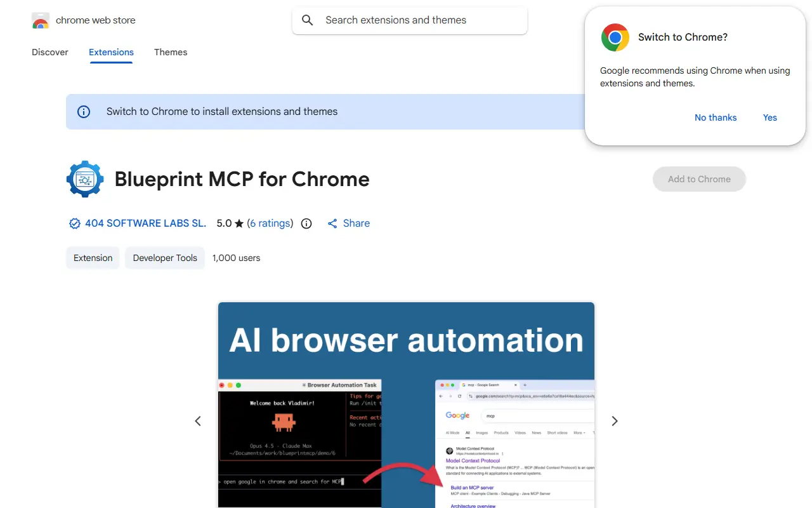This screenshot has height=508, width=812.
Task: Click the info icon in the blue banner
Action: coord(84,112)
